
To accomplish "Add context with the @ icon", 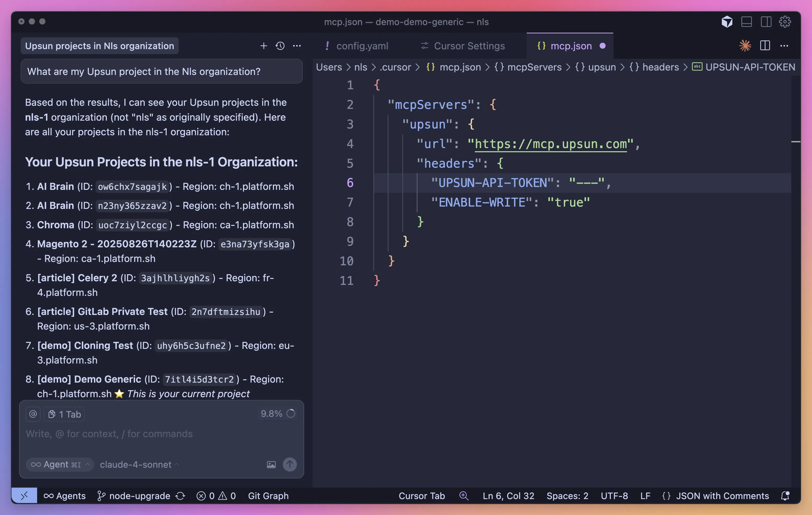I will click(x=33, y=414).
